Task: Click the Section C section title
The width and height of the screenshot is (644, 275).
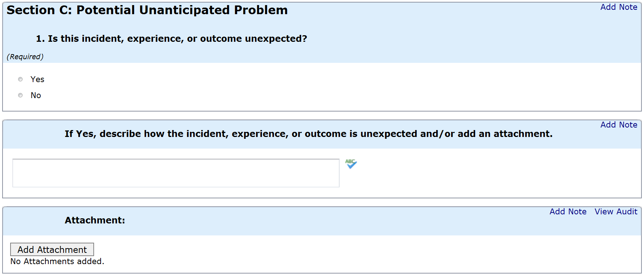Action: [147, 10]
